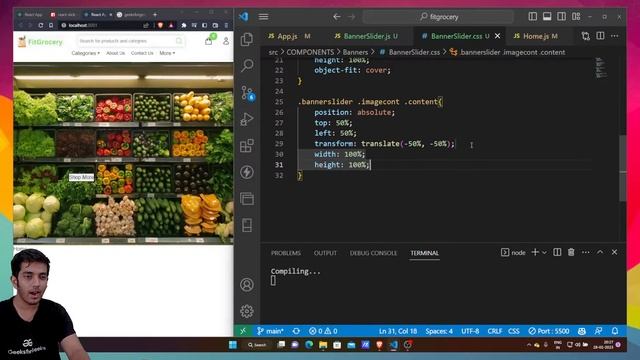Click the main* git branch in the status bar

tap(270, 331)
